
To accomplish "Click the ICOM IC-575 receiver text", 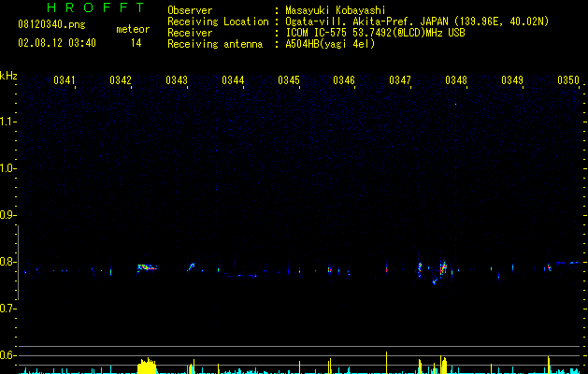I will [375, 33].
